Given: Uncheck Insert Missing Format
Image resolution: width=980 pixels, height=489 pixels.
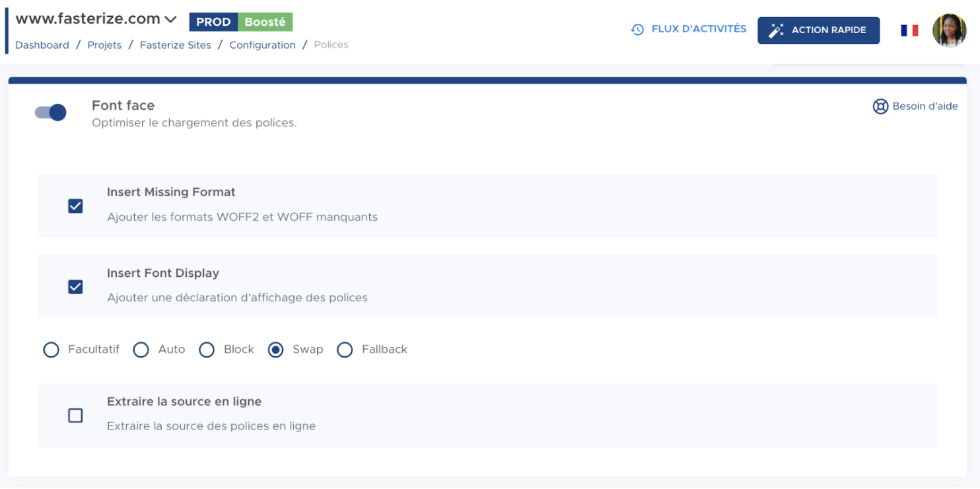Looking at the screenshot, I should 75,206.
